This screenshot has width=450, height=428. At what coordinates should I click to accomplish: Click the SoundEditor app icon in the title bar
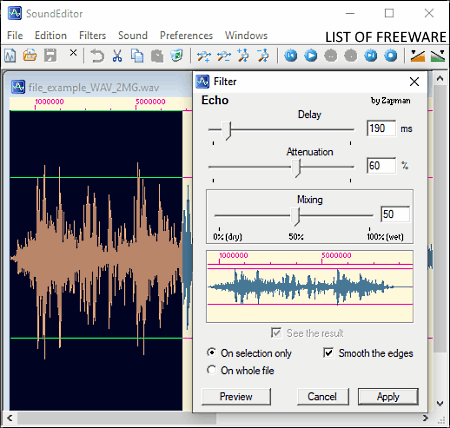point(15,13)
